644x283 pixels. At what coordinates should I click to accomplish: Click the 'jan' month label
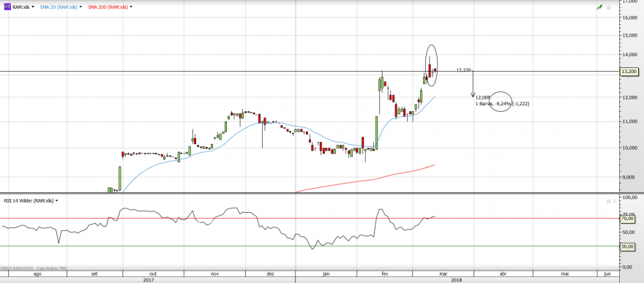[x=326, y=273]
